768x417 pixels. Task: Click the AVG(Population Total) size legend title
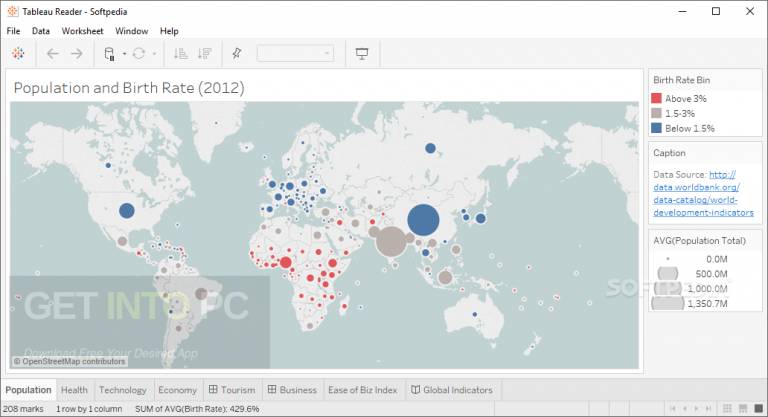coord(699,241)
